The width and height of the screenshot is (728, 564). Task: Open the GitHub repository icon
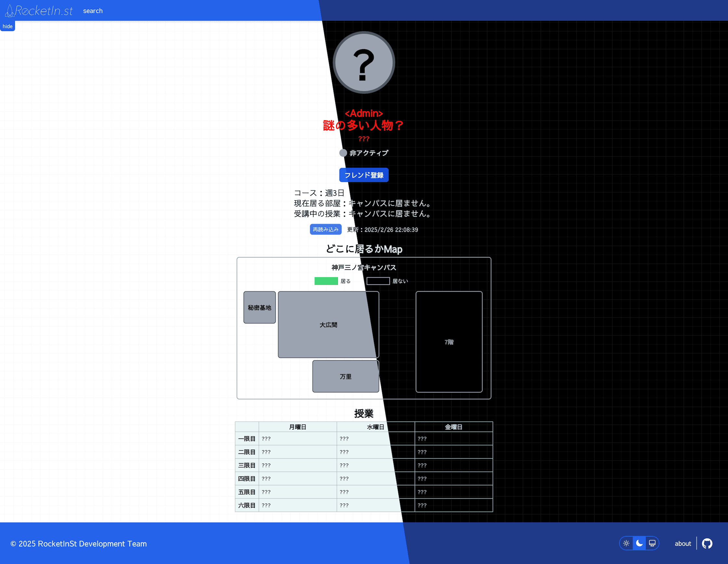(707, 543)
